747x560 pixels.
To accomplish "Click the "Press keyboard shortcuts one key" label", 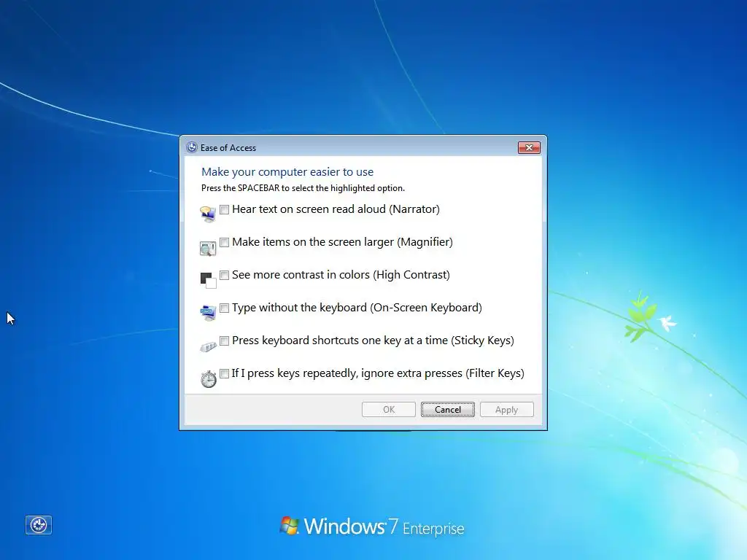I will (373, 341).
